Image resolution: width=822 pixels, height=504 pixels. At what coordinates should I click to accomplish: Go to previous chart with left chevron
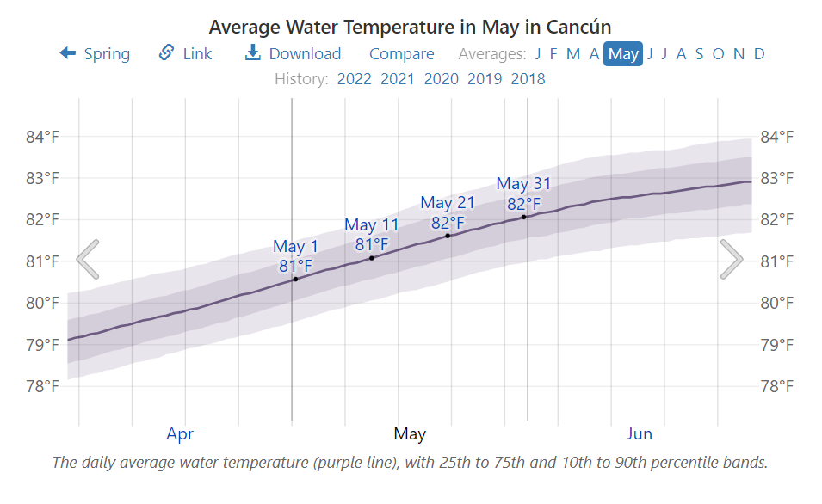88,259
